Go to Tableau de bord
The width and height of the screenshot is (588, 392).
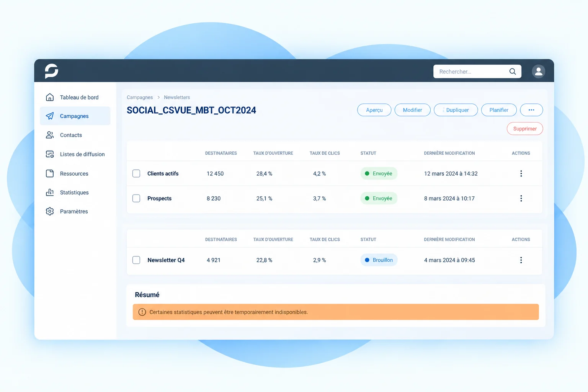[75, 97]
